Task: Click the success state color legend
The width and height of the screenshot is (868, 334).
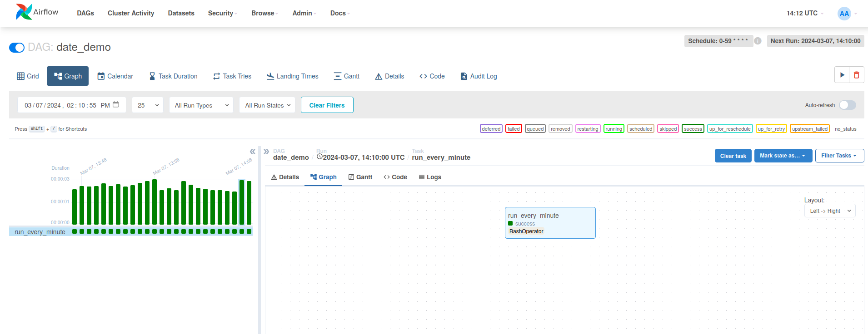Action: click(693, 129)
